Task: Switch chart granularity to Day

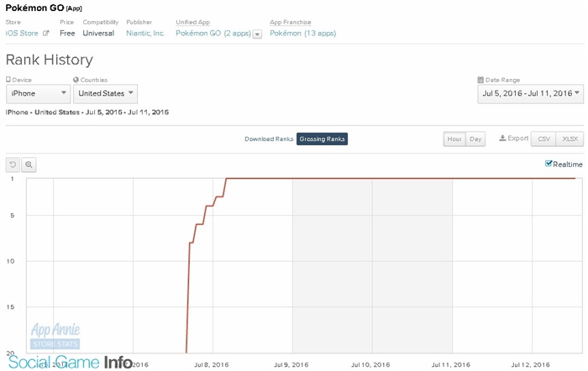Action: coord(475,139)
